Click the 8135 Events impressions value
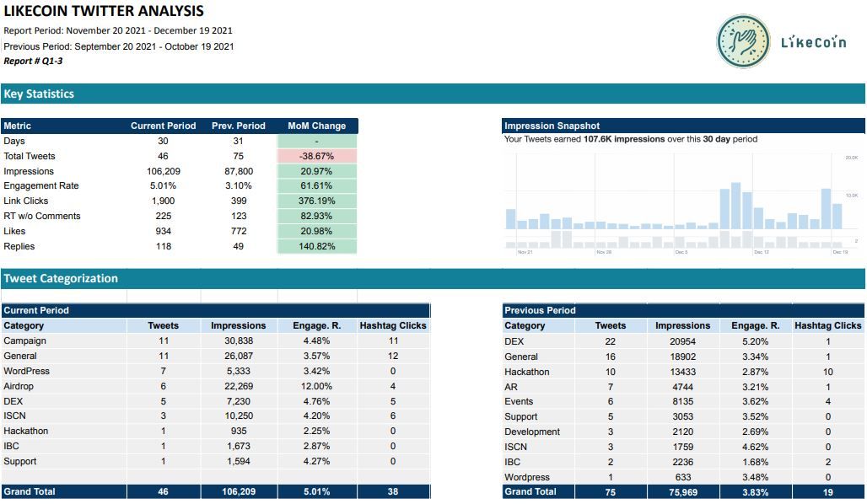 (683, 402)
